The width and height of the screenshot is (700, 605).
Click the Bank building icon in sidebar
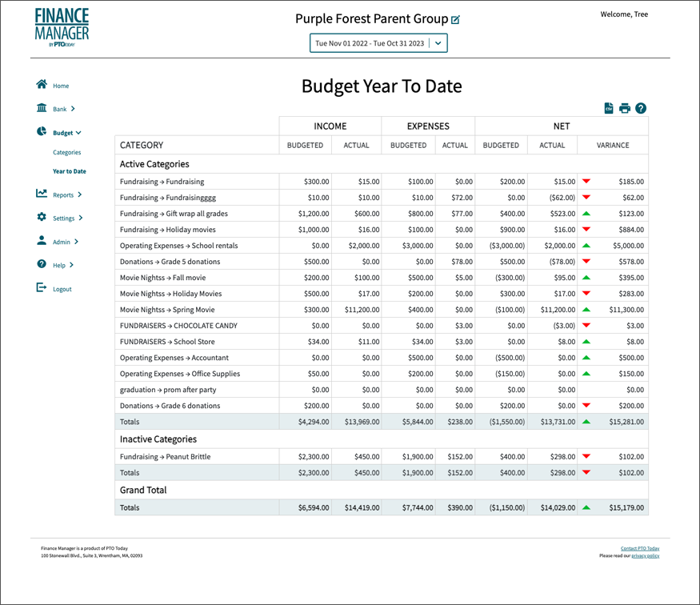click(41, 108)
